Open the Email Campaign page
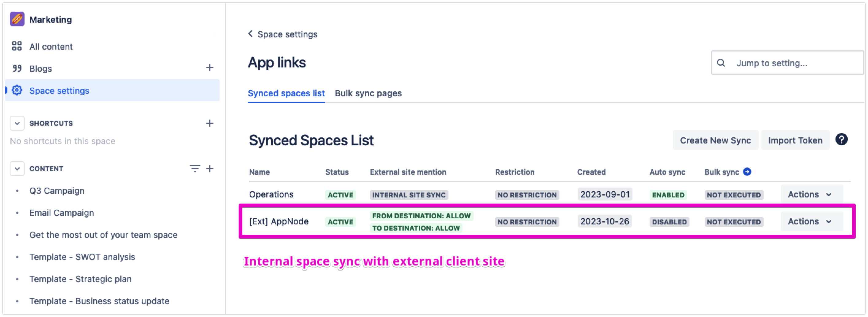868x317 pixels. pos(62,213)
